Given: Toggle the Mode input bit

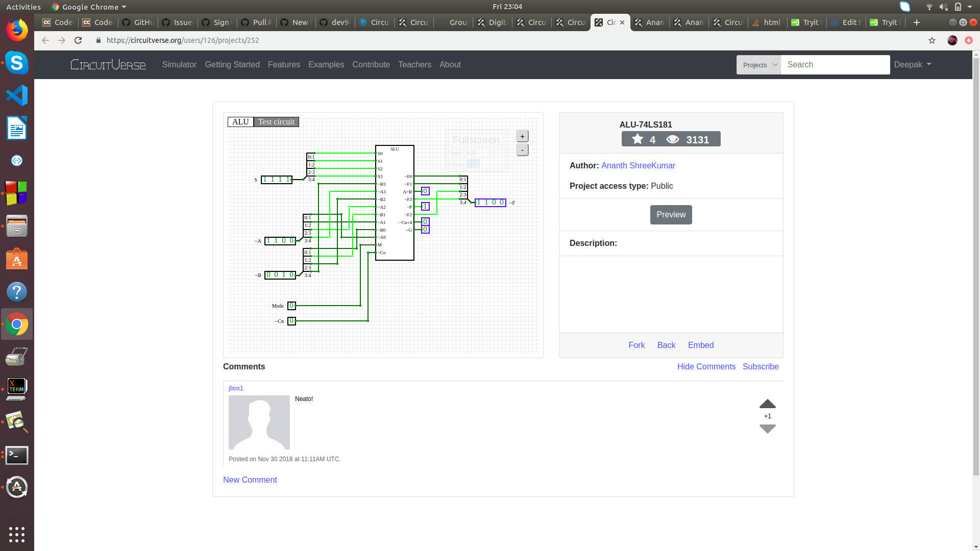Looking at the screenshot, I should (291, 306).
